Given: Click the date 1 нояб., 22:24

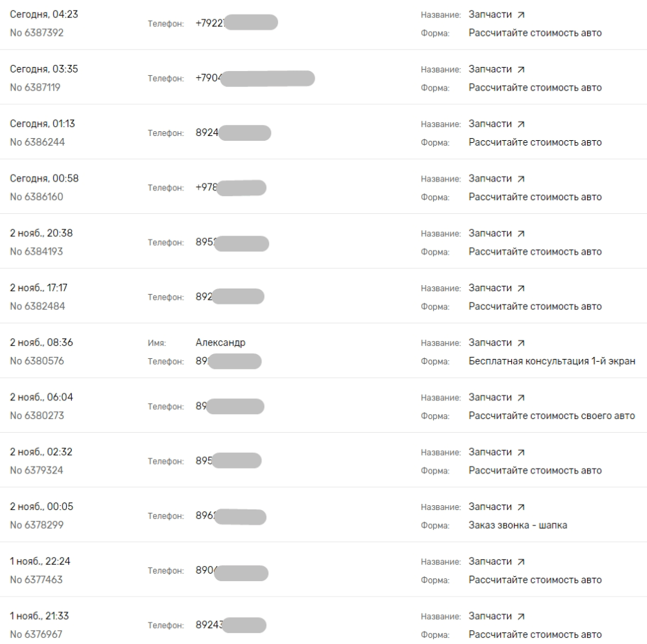Looking at the screenshot, I should tap(41, 561).
